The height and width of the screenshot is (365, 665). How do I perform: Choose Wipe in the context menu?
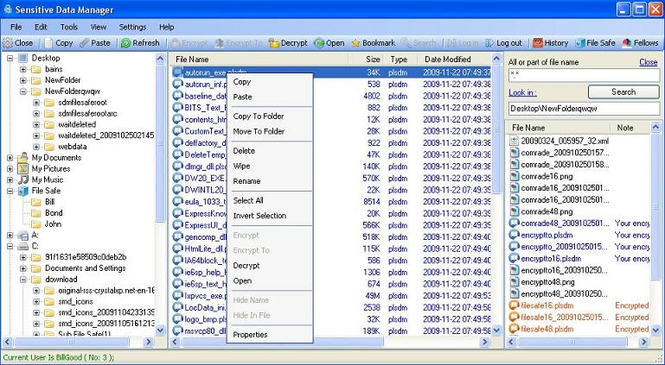pos(270,166)
